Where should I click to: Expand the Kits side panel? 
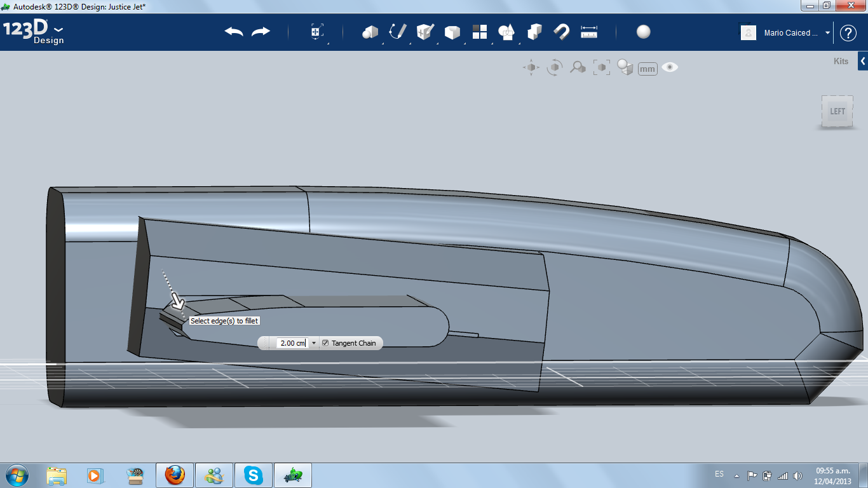(x=863, y=62)
